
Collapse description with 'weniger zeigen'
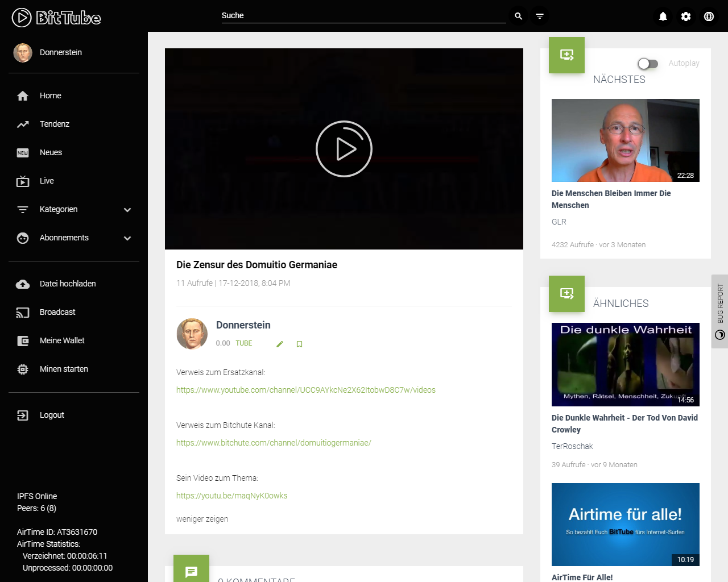click(202, 519)
